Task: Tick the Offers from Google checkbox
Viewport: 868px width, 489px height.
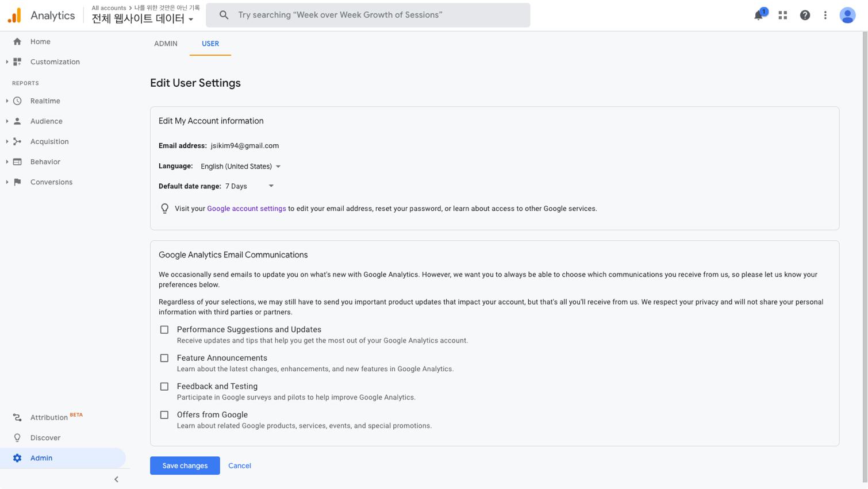Action: [164, 415]
